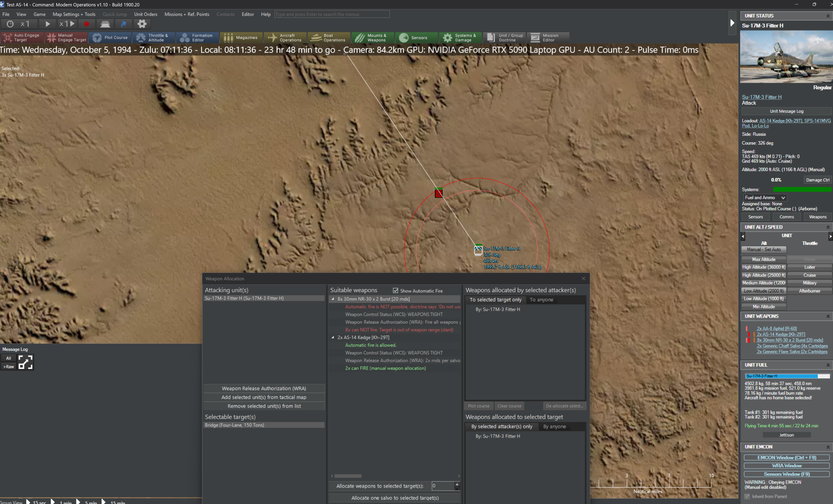Toggle Inherit from Parent checkbox

click(x=747, y=496)
